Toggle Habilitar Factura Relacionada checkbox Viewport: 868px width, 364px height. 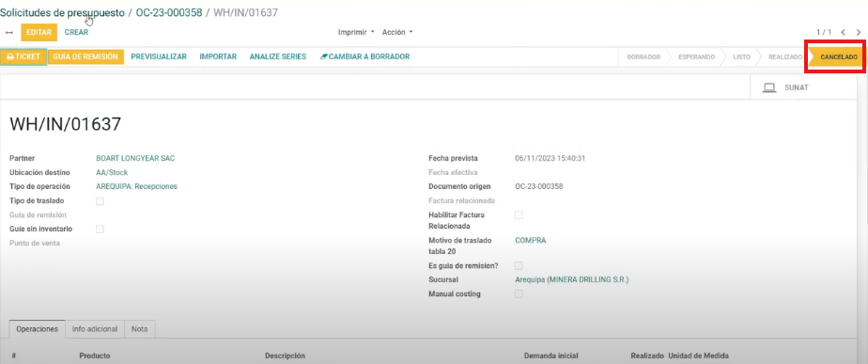(519, 215)
